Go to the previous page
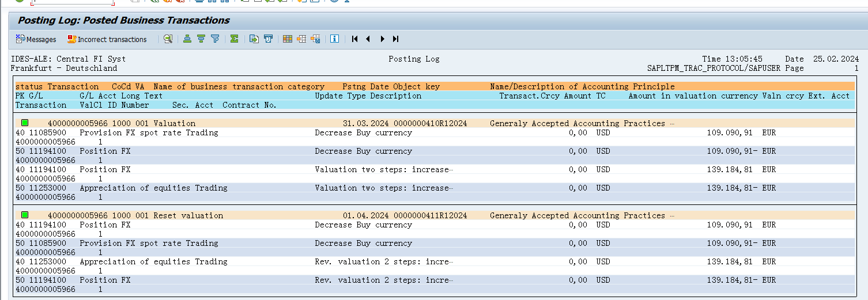 tap(368, 39)
